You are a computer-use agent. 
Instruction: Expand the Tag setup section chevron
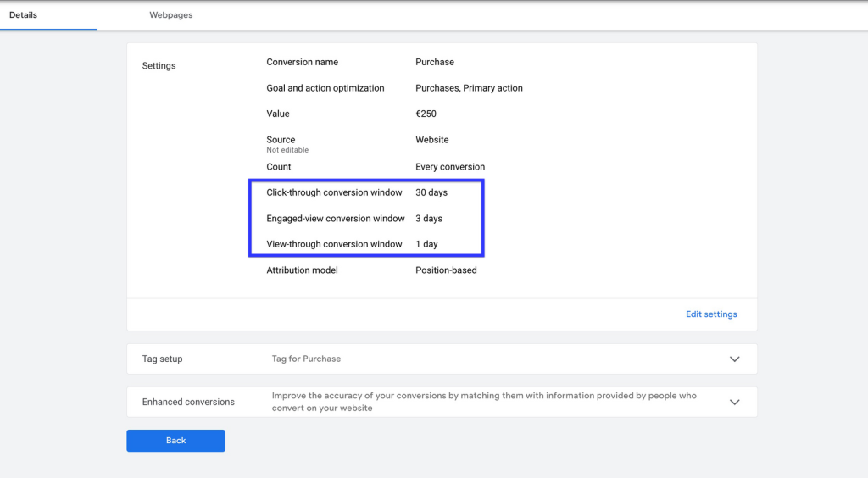tap(735, 359)
